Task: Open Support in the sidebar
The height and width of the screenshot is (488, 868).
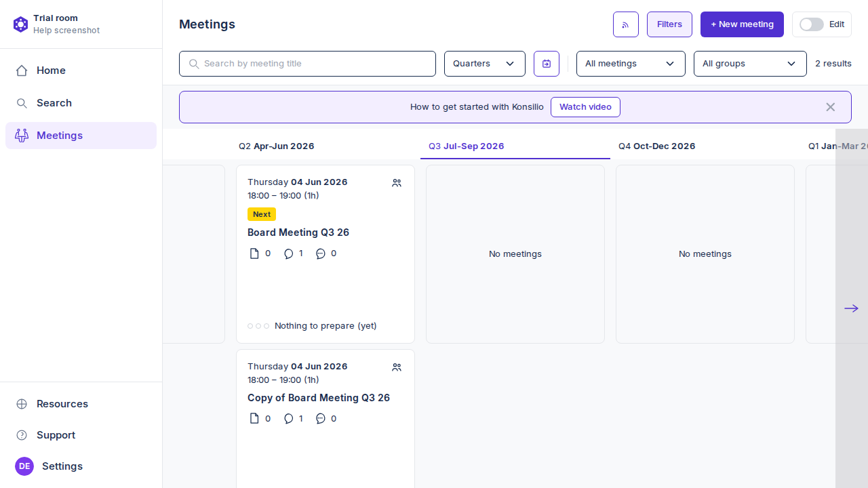Action: (x=81, y=435)
